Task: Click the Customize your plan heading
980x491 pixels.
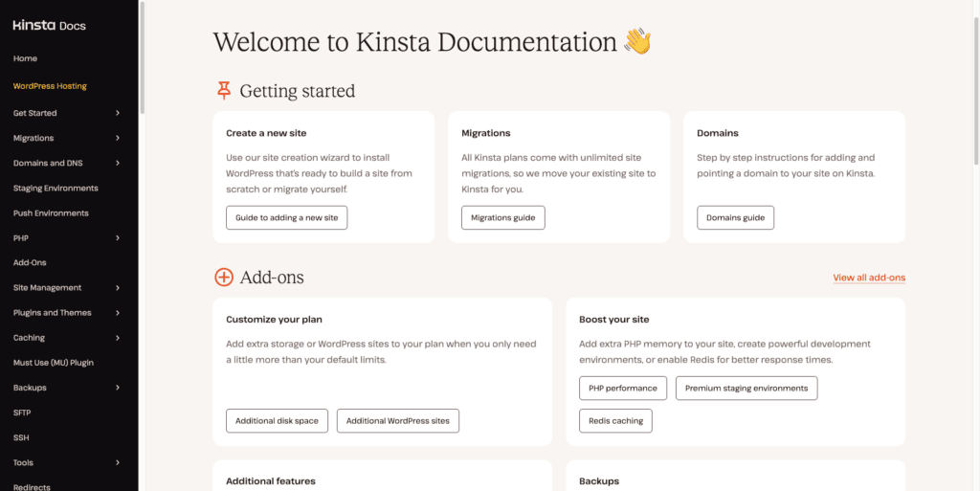Action: pos(275,320)
